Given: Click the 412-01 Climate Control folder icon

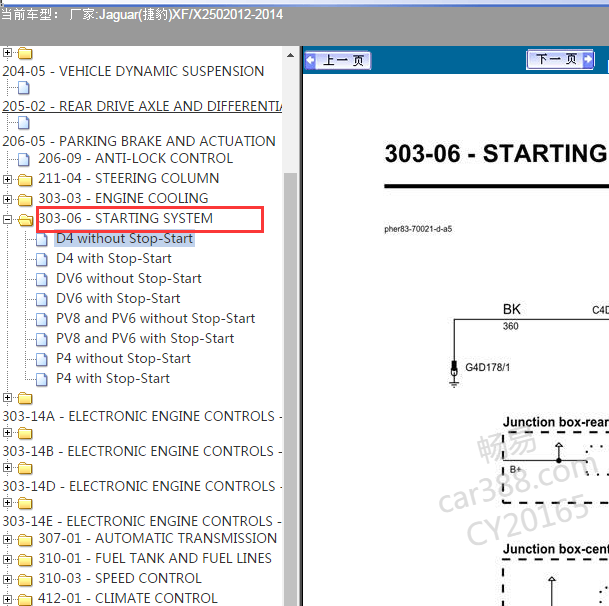Looking at the screenshot, I should click(25, 599).
